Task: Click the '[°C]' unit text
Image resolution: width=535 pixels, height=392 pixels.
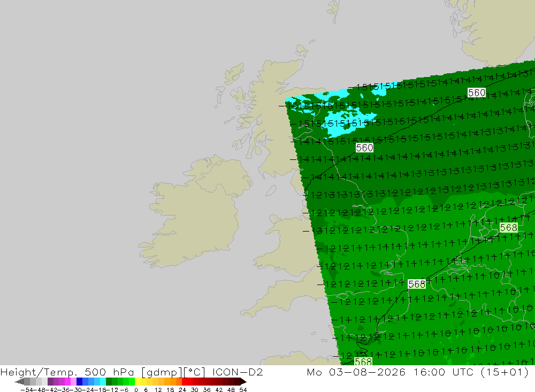Action: pyautogui.click(x=194, y=372)
